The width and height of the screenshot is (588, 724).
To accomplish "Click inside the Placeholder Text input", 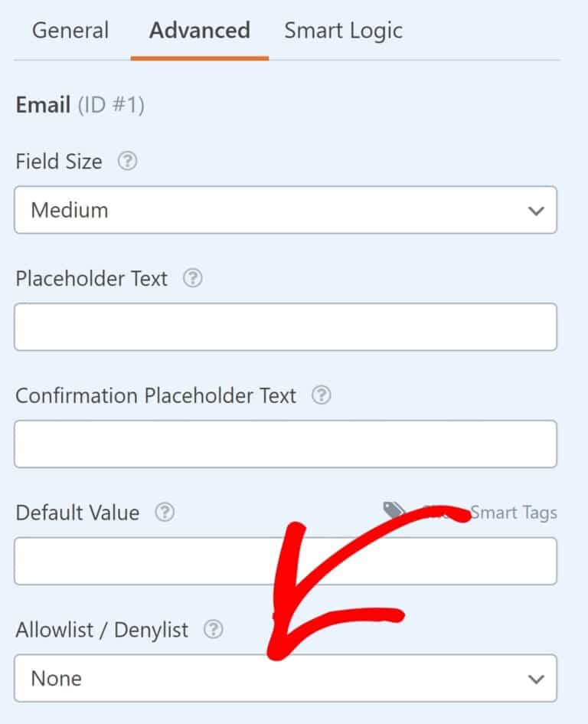I will (x=285, y=326).
